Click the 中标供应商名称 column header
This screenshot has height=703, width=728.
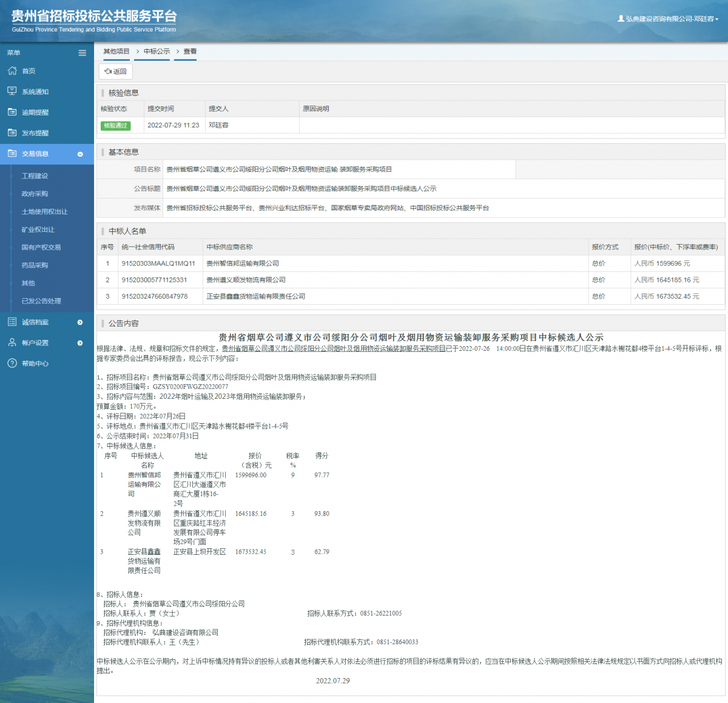[229, 247]
